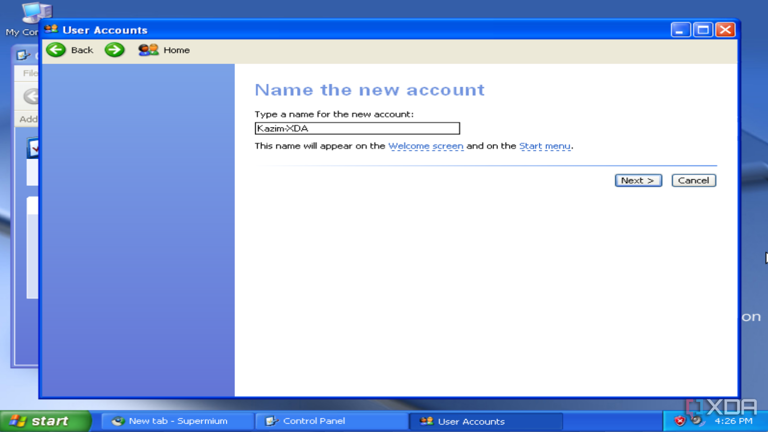Click the User Accounts title bar icon

(x=51, y=29)
